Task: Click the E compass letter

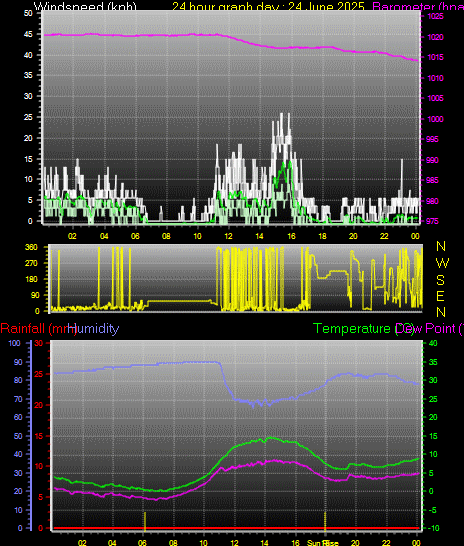Action: click(x=441, y=296)
